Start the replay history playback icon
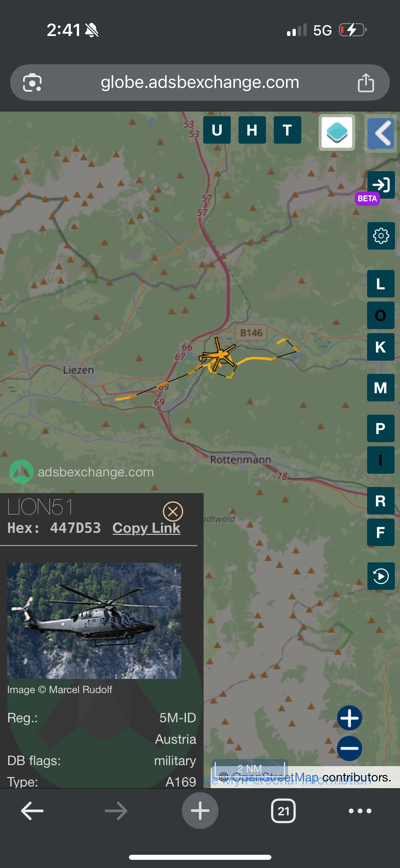The image size is (400, 868). tap(381, 576)
